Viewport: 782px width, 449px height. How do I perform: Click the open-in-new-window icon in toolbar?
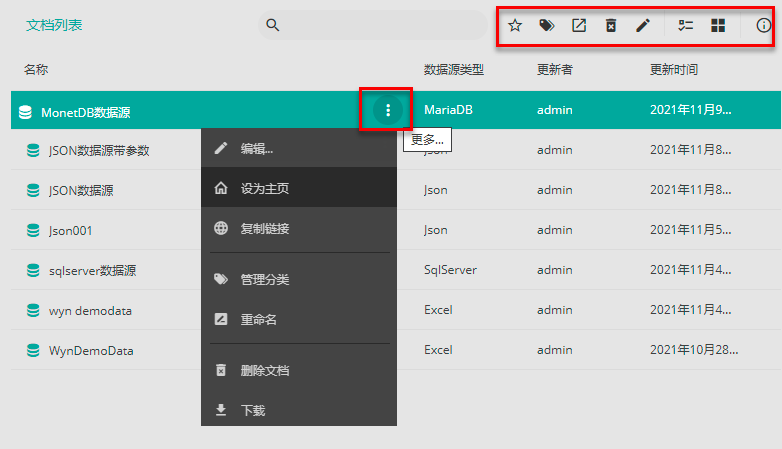[579, 26]
